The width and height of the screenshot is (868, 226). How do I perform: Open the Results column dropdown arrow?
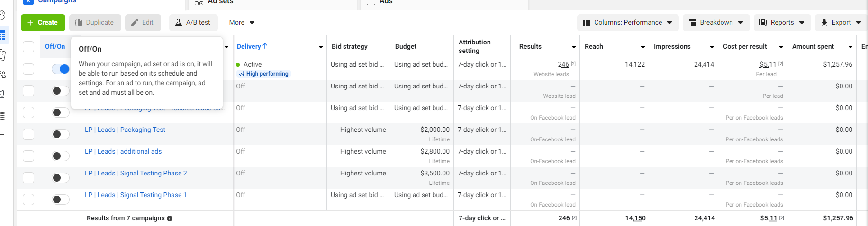[x=573, y=47]
